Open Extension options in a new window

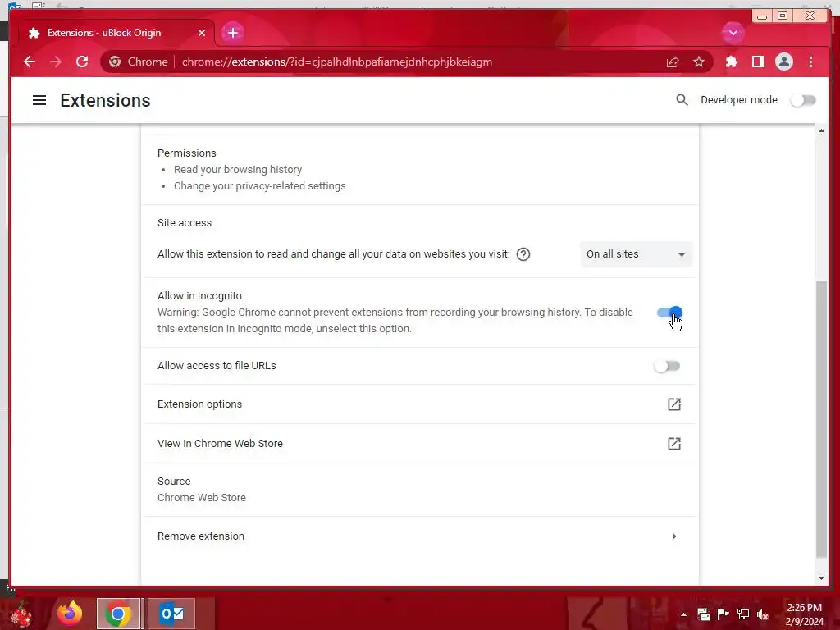674,404
